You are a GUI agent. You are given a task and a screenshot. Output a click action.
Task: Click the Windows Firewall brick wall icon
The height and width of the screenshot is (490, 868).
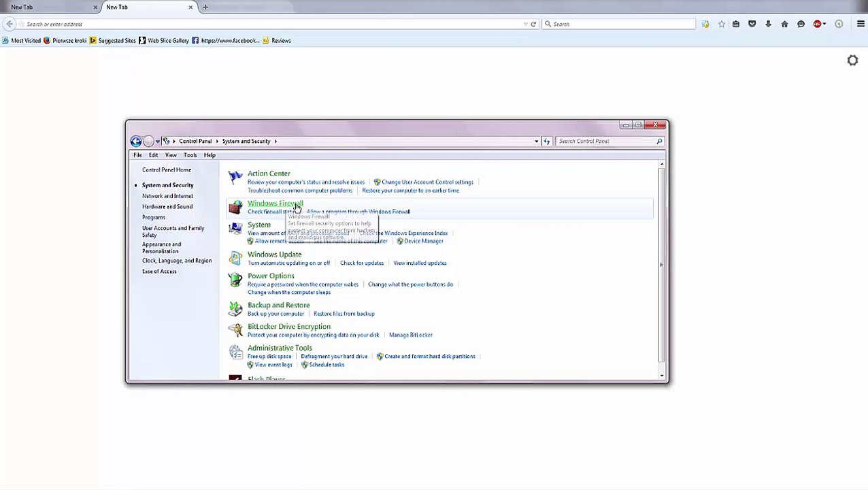235,207
